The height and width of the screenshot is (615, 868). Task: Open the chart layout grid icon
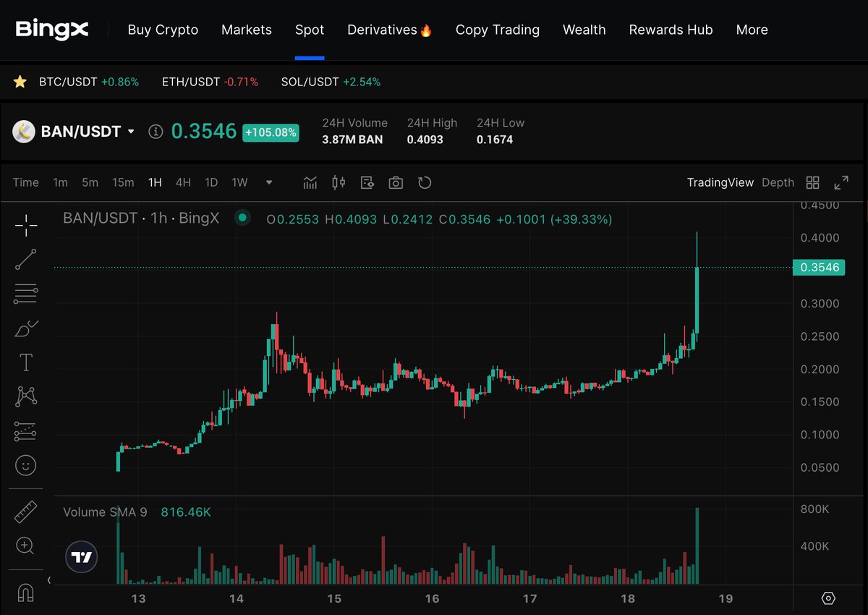coord(813,182)
